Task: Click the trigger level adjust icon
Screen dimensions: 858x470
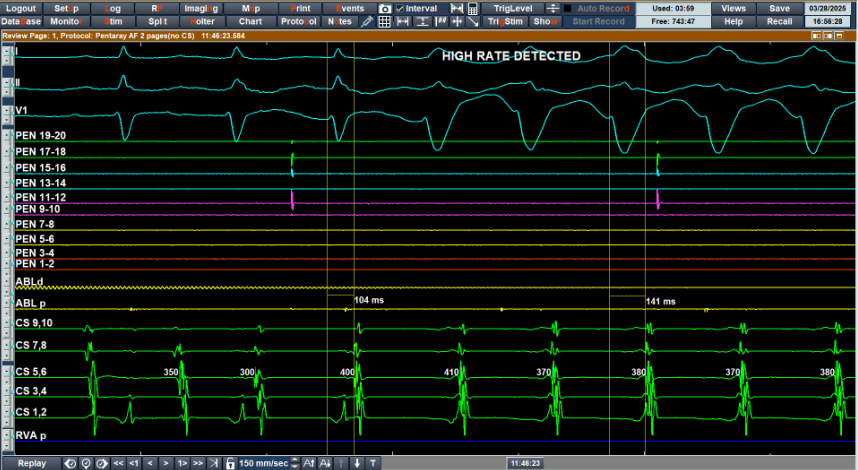Action: pyautogui.click(x=553, y=9)
